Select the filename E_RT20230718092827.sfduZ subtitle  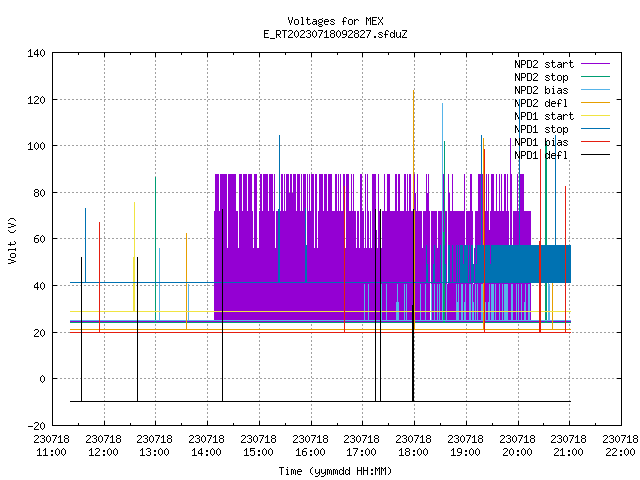click(x=335, y=34)
